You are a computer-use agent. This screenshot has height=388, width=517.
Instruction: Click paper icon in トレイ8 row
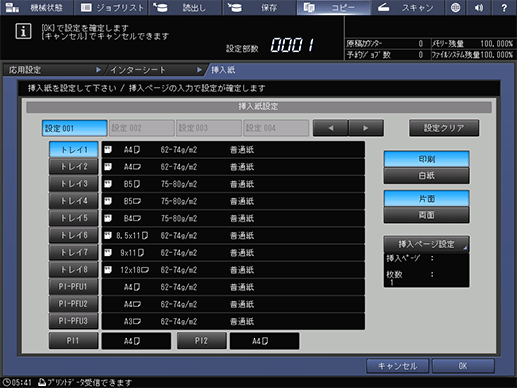[x=108, y=270]
